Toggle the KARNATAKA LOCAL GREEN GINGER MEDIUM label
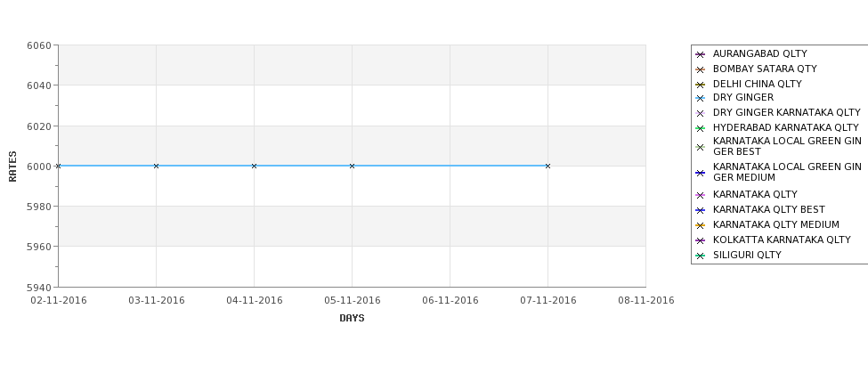The image size is (868, 382). pos(787,172)
